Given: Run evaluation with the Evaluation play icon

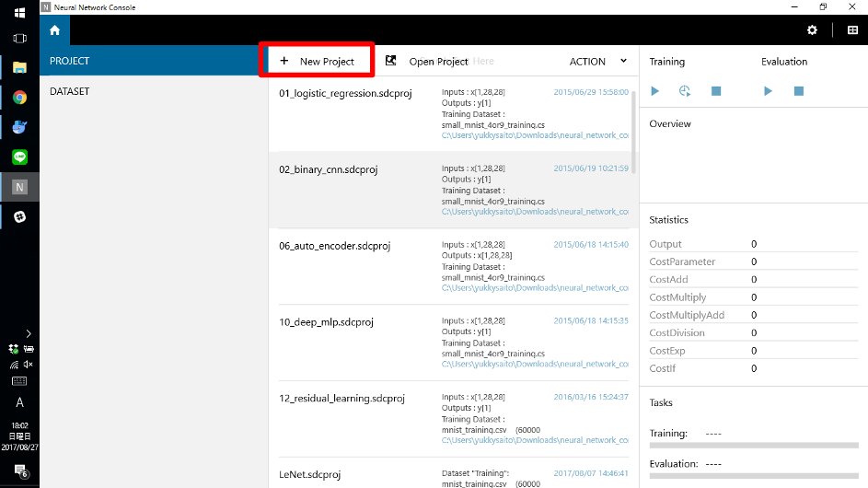Looking at the screenshot, I should (x=768, y=91).
